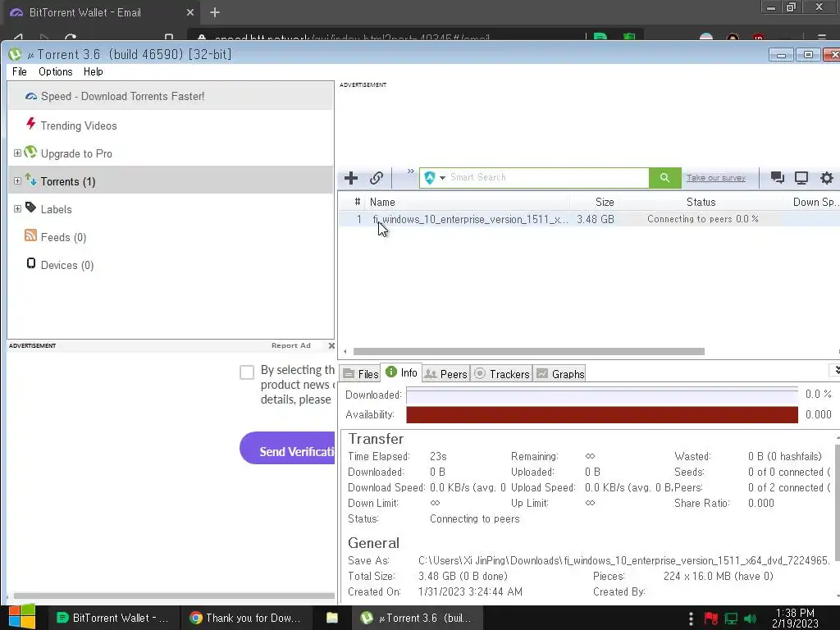840x630 pixels.
Task: Select Speed - Download Torrents Faster!
Action: click(171, 97)
